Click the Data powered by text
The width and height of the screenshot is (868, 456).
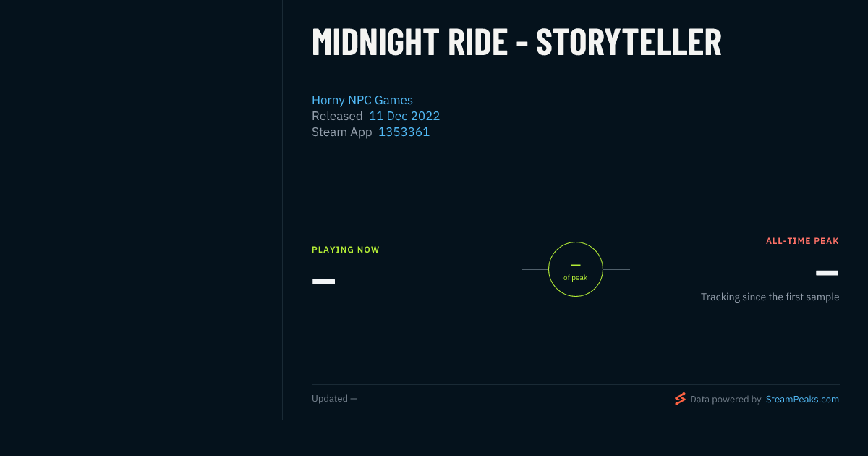[726, 399]
